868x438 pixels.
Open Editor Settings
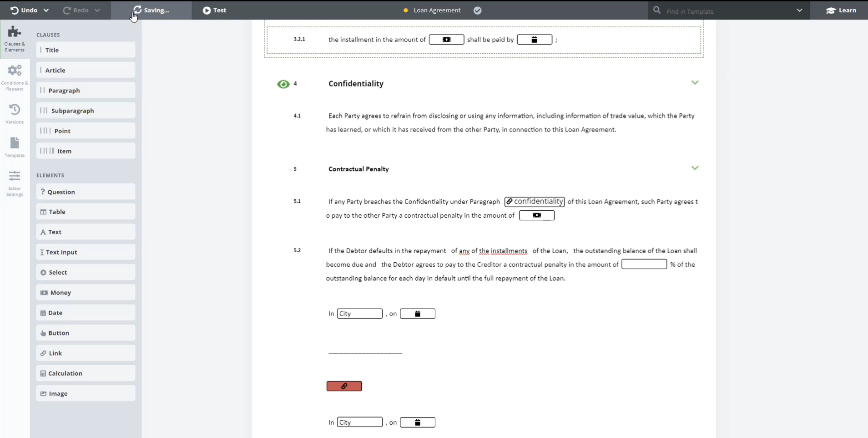tap(15, 183)
